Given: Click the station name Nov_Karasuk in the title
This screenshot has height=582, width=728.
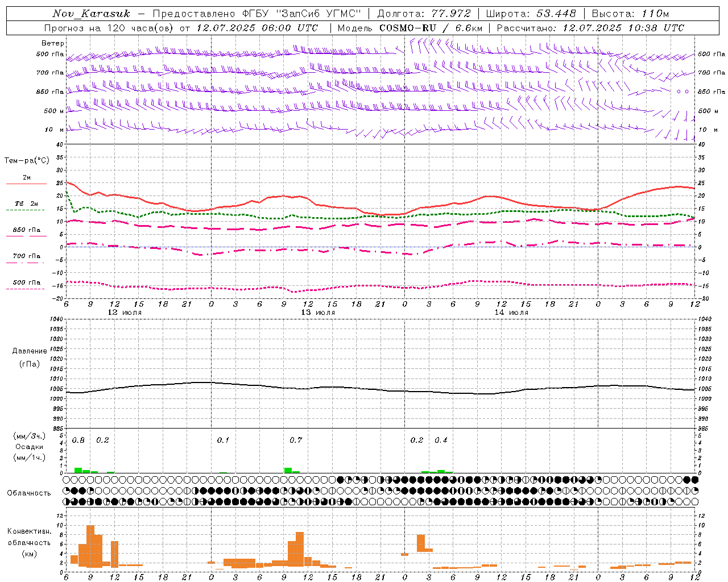Looking at the screenshot, I should (x=91, y=14).
